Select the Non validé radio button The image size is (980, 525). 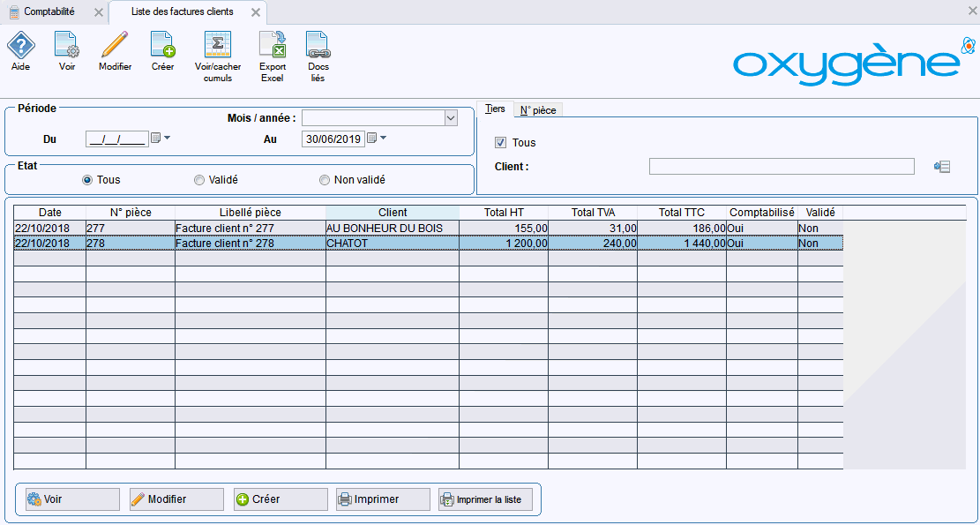click(x=325, y=180)
